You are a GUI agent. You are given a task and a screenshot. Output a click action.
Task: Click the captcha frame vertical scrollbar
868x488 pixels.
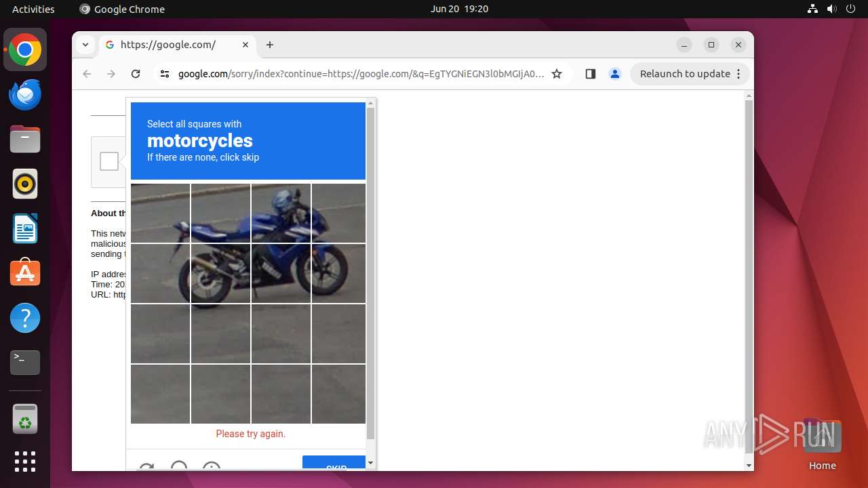(370, 272)
